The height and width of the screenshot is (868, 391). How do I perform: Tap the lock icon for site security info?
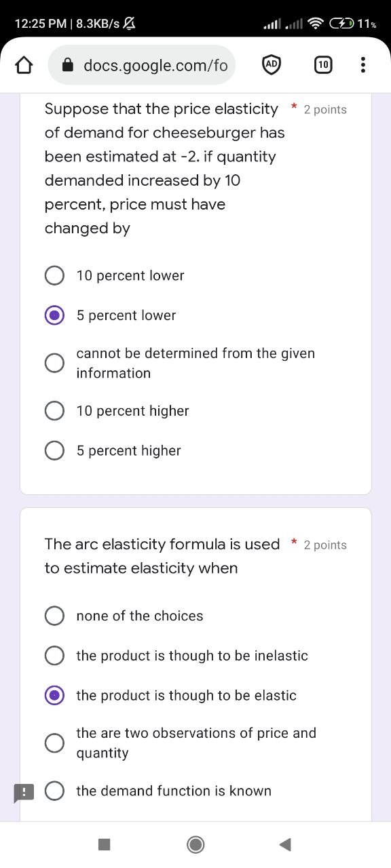point(68,64)
